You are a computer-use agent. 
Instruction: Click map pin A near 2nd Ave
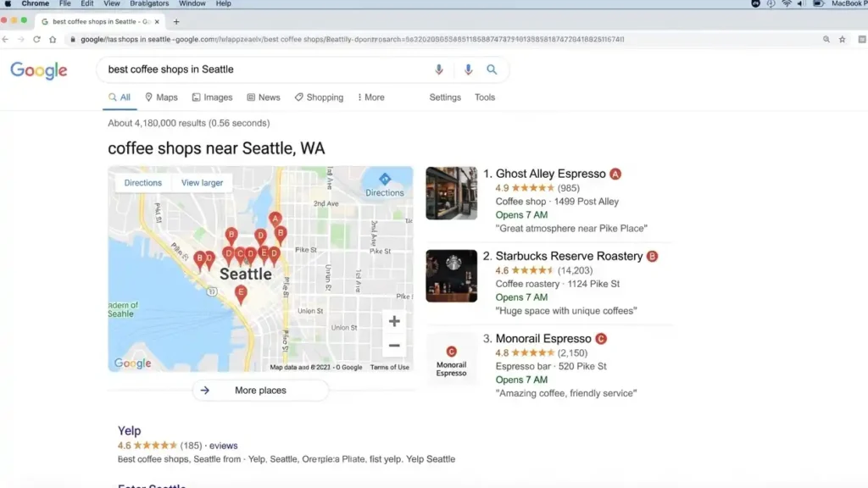275,219
